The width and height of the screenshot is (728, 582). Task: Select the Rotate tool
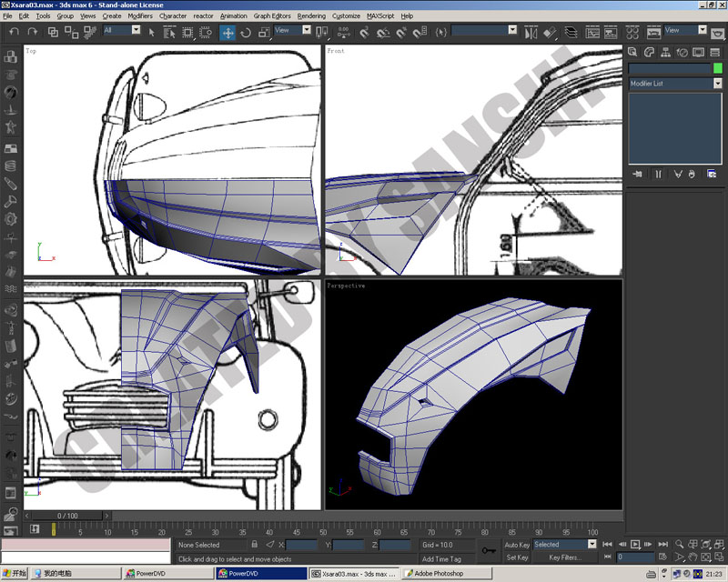[246, 33]
